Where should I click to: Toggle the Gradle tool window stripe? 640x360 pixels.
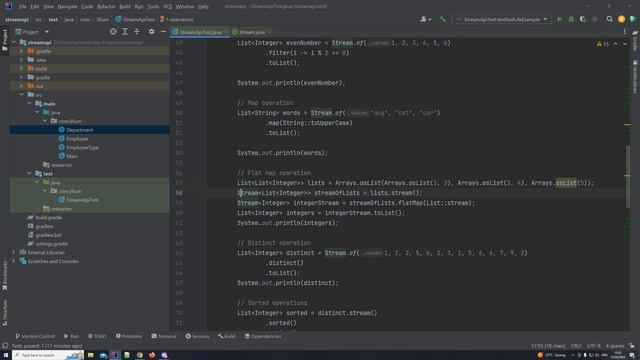point(635,40)
